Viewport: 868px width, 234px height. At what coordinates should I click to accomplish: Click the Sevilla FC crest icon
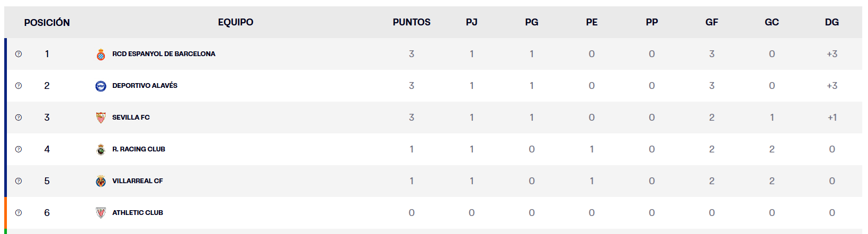pos(101,118)
